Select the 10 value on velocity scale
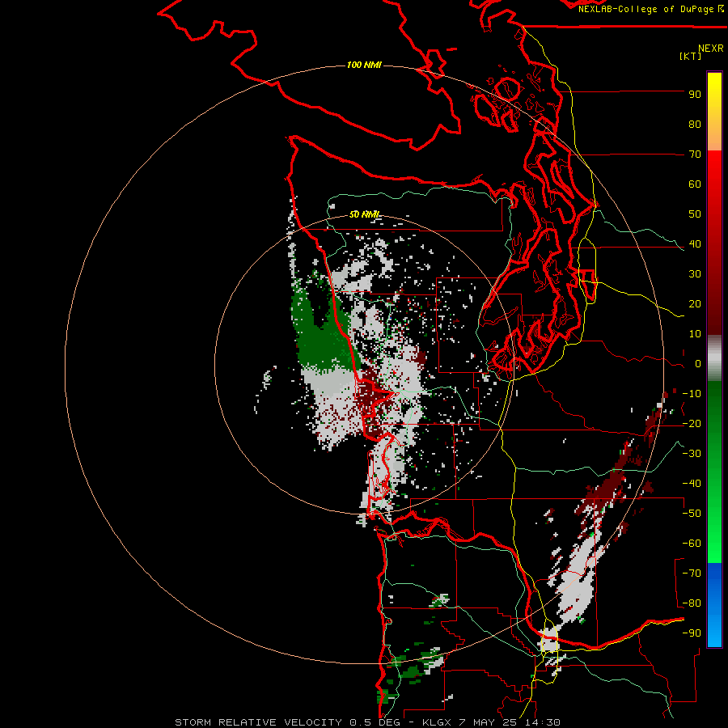The width and height of the screenshot is (728, 728). 695,334
